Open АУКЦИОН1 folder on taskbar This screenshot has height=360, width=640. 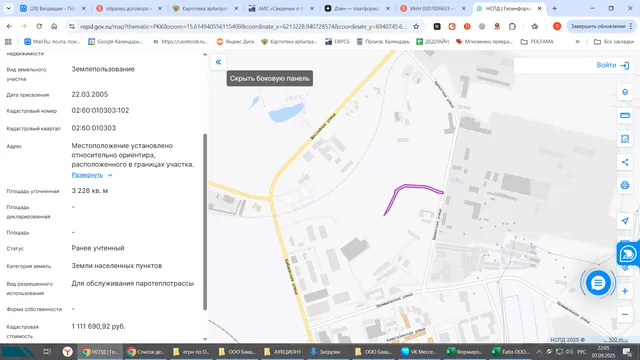282,351
